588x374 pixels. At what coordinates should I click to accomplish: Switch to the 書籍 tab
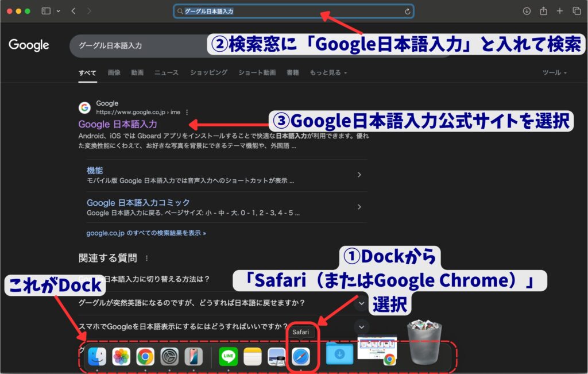click(x=292, y=72)
